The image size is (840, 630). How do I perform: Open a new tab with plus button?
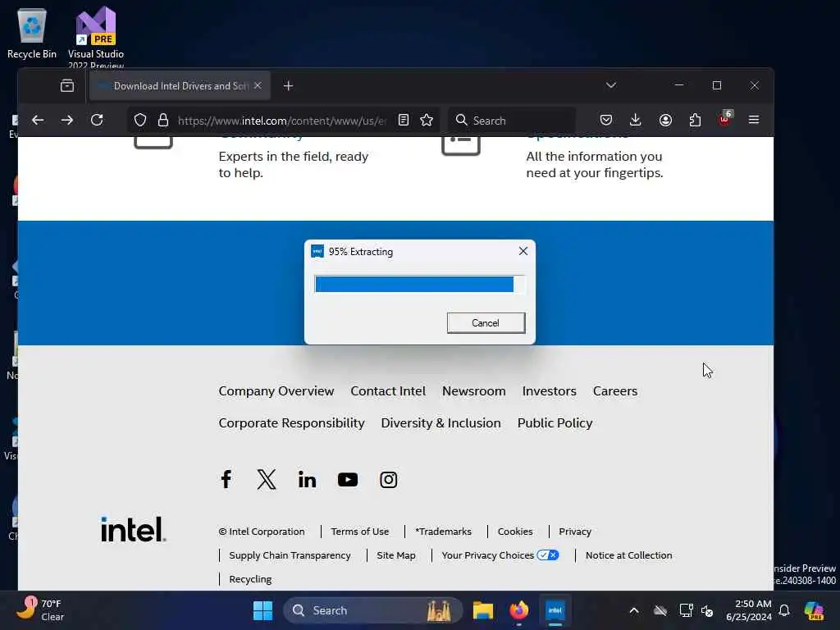pos(288,85)
